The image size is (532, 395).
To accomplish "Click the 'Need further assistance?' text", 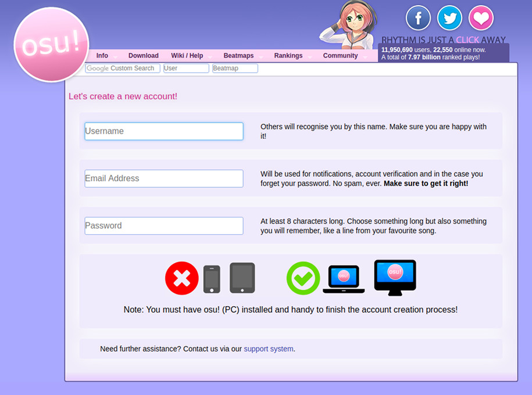I will click(x=141, y=349).
